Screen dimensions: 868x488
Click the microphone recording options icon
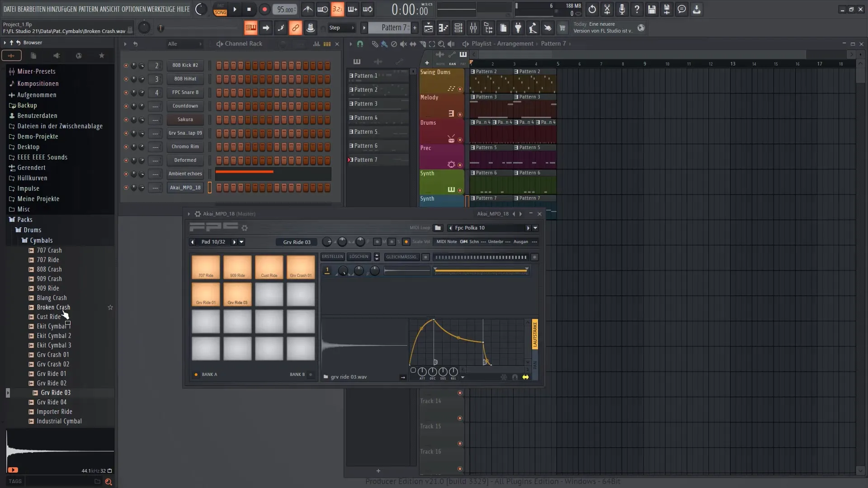tap(622, 9)
